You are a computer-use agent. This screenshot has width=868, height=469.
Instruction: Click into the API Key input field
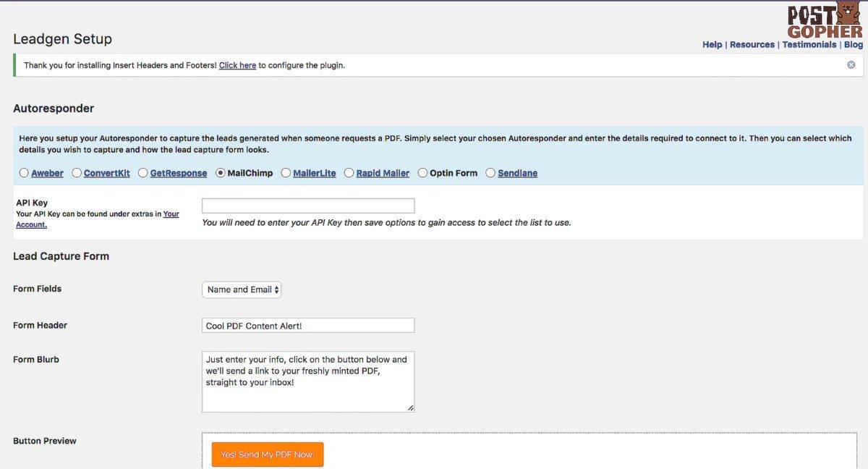tap(308, 206)
